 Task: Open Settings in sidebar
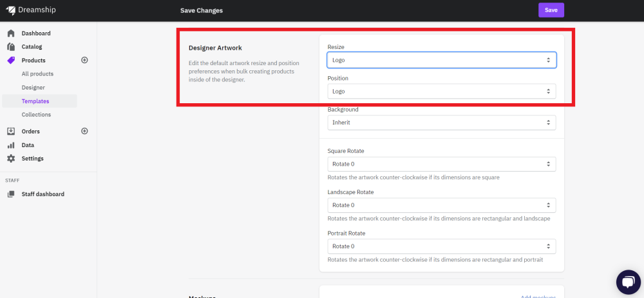point(32,159)
